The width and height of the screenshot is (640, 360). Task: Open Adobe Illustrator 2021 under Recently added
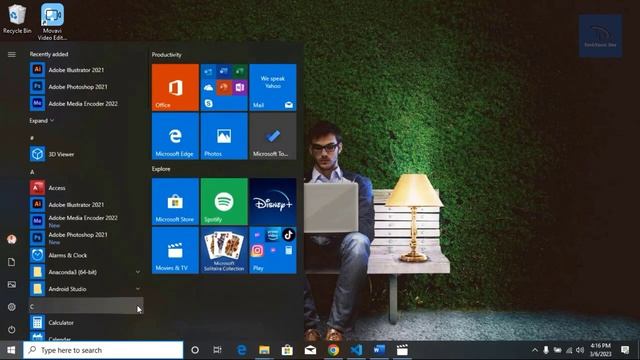click(x=86, y=70)
